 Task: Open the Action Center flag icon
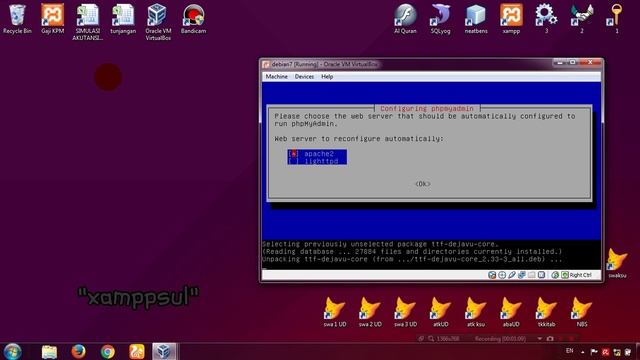click(x=594, y=352)
